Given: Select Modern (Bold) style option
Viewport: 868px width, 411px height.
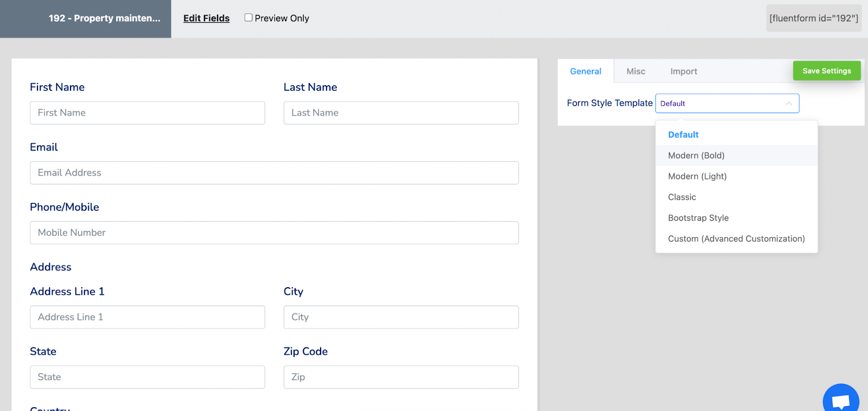Looking at the screenshot, I should pyautogui.click(x=696, y=155).
